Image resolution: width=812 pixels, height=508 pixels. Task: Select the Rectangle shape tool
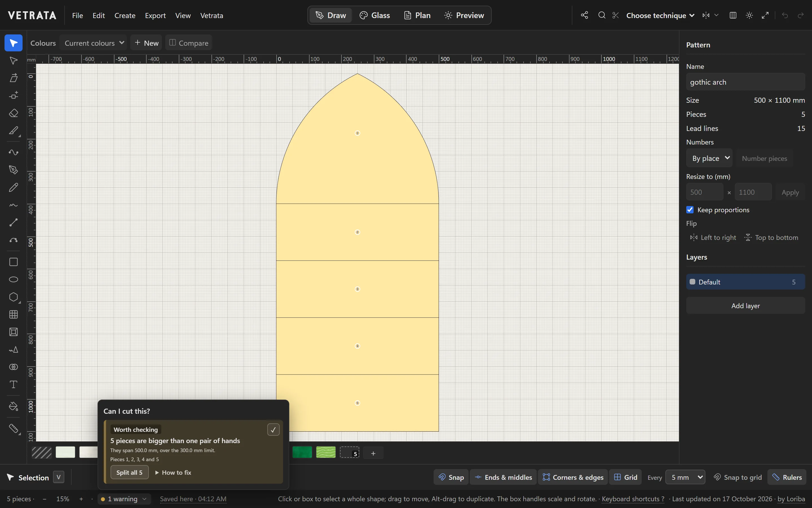[14, 262]
